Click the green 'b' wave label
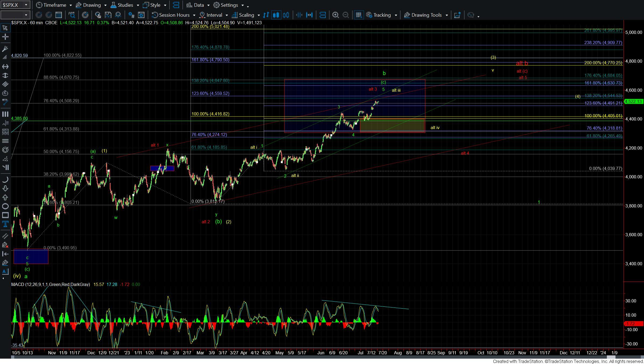Image resolution: width=644 pixels, height=364 pixels. click(x=384, y=73)
